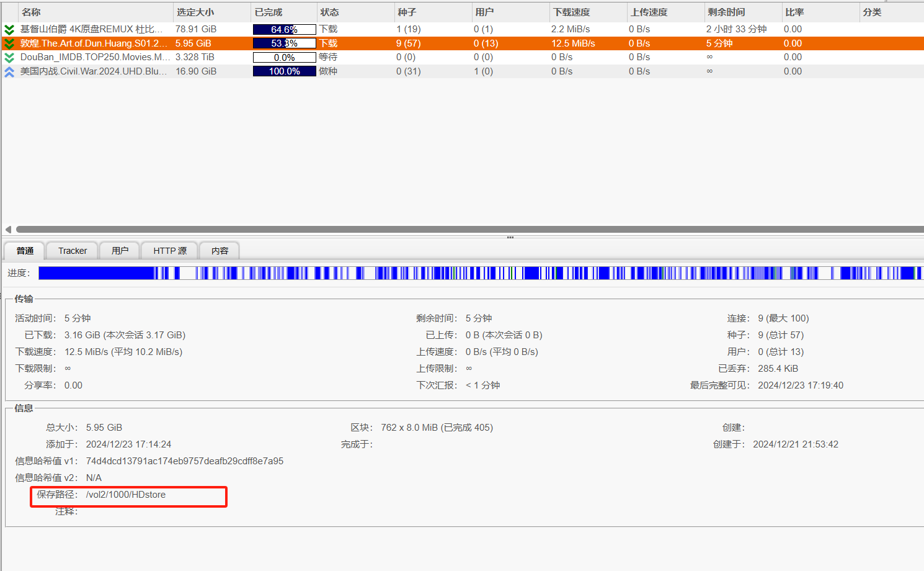Click the 53.3% progress bar
Screen dimensions: 924x571
(285, 43)
